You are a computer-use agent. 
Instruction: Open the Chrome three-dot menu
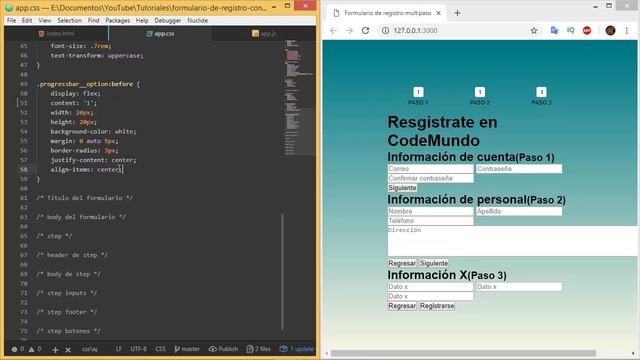click(x=627, y=31)
